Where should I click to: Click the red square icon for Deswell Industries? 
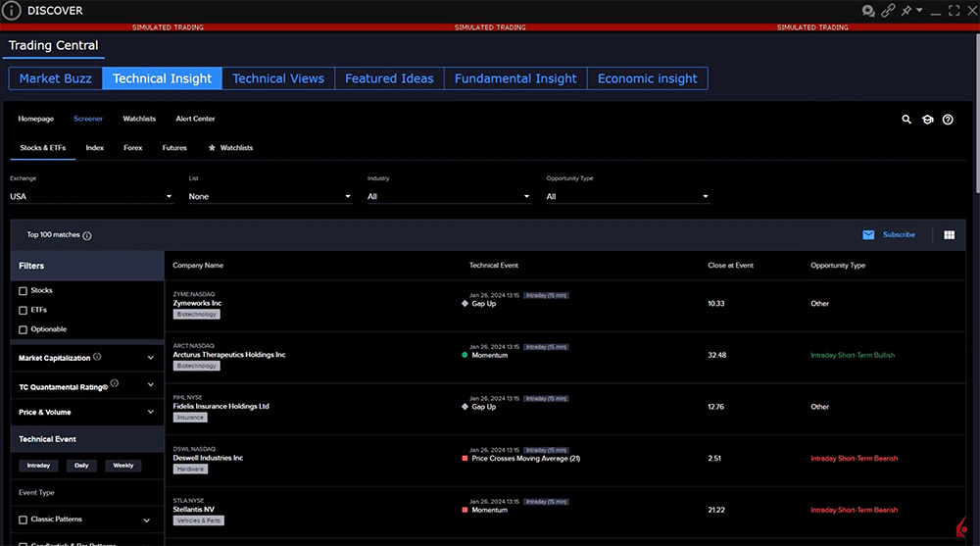click(465, 459)
